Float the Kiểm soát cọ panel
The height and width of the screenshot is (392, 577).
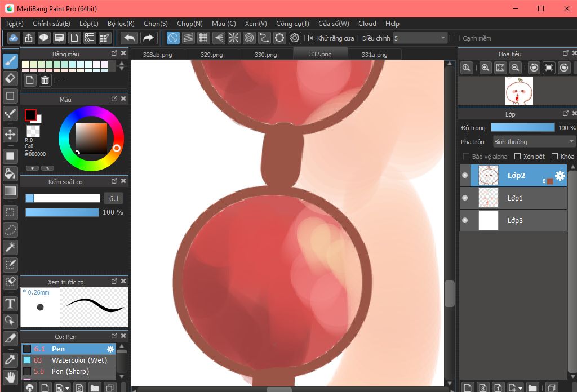[x=114, y=181]
